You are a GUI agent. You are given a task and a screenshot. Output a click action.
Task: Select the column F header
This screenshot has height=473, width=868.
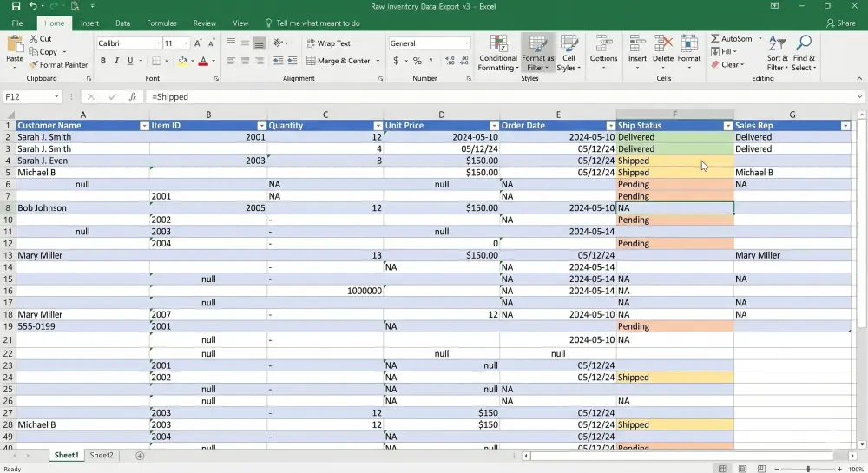tap(674, 115)
